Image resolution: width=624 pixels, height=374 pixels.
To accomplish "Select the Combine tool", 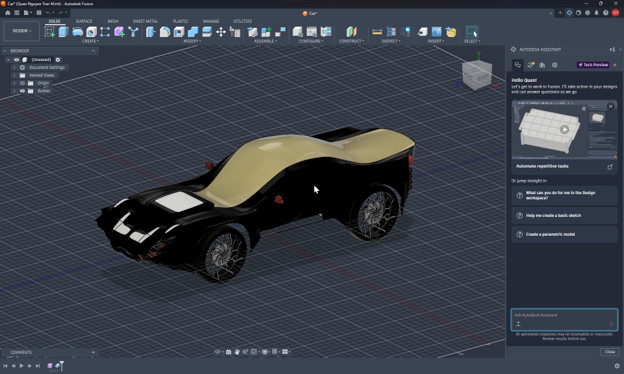I will tap(193, 32).
